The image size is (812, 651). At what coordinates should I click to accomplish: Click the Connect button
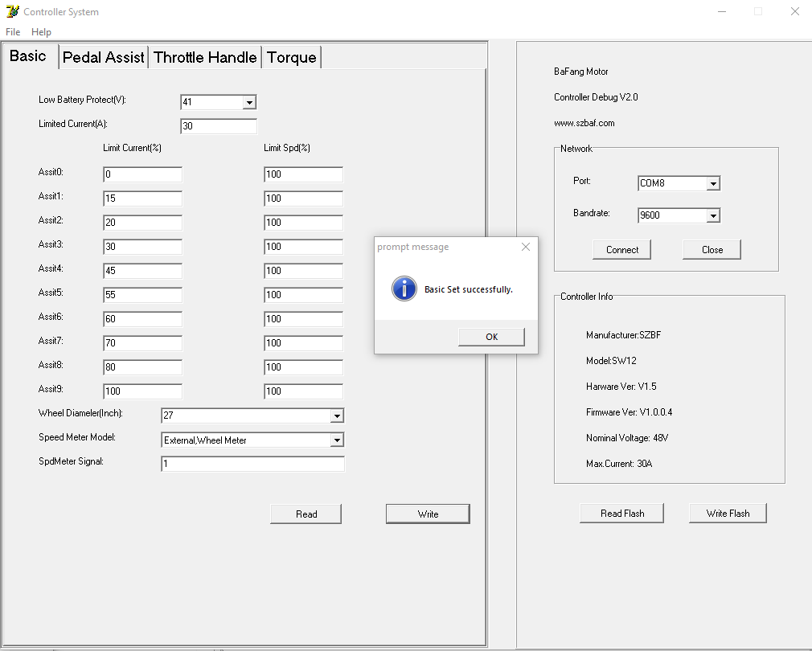click(622, 249)
